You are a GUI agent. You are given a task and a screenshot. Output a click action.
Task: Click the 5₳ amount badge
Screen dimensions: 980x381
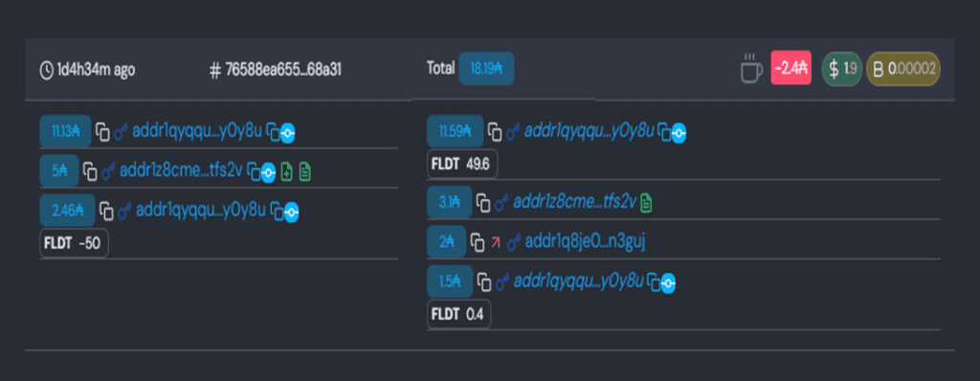pyautogui.click(x=59, y=170)
